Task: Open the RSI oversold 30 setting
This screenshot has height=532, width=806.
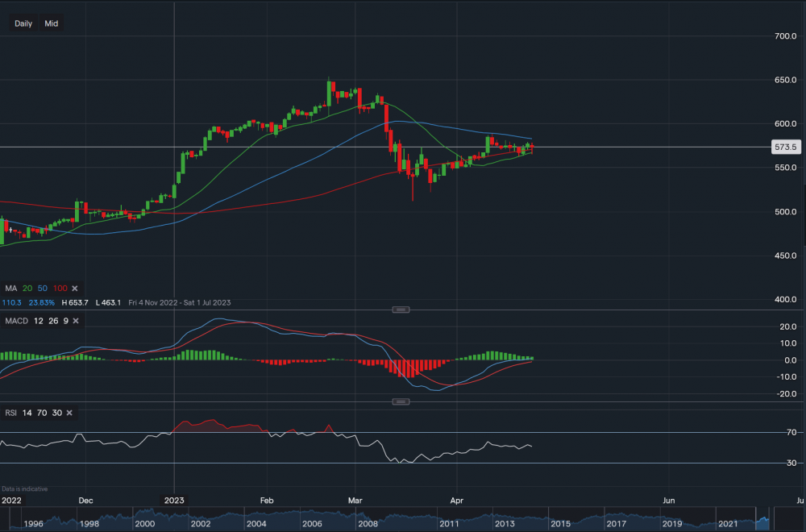Action: click(x=57, y=412)
